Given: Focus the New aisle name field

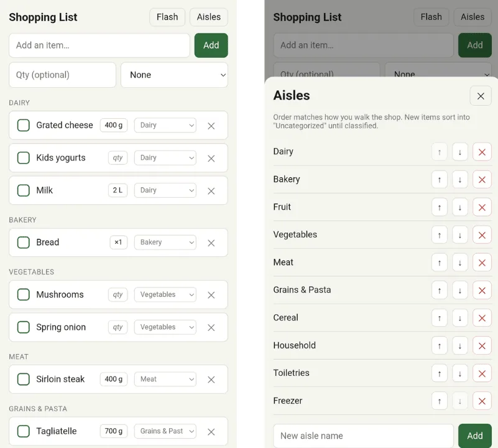Looking at the screenshot, I should coord(363,436).
